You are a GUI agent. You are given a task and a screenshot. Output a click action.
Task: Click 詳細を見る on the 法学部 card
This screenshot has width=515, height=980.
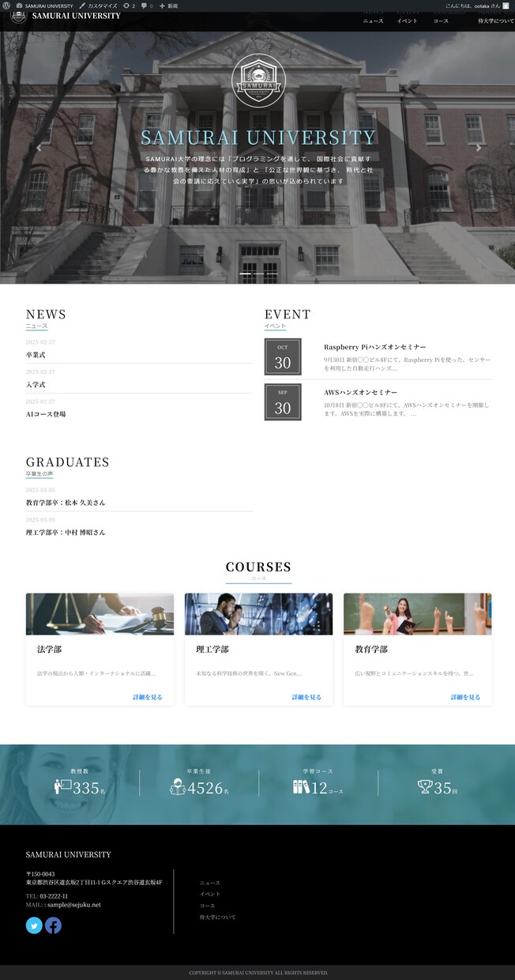(148, 697)
